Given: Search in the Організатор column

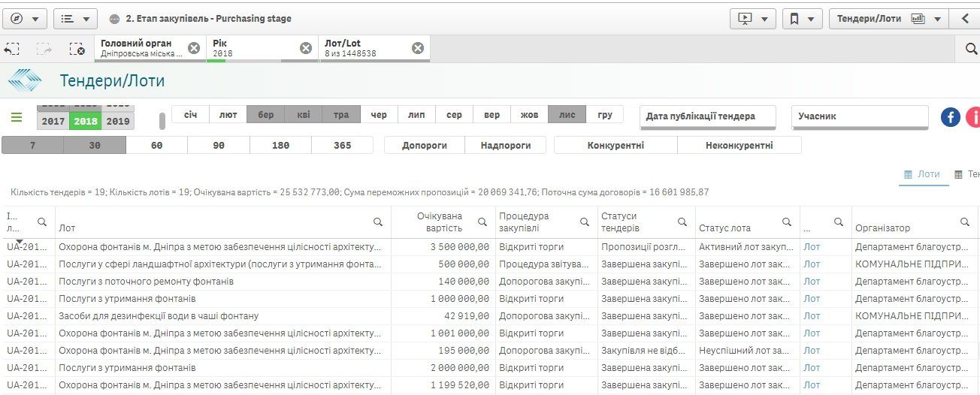Looking at the screenshot, I should (x=966, y=222).
